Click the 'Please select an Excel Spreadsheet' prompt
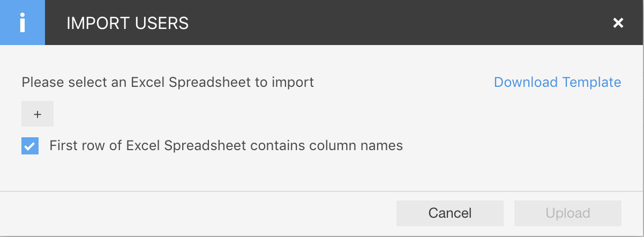The image size is (644, 237). click(168, 82)
